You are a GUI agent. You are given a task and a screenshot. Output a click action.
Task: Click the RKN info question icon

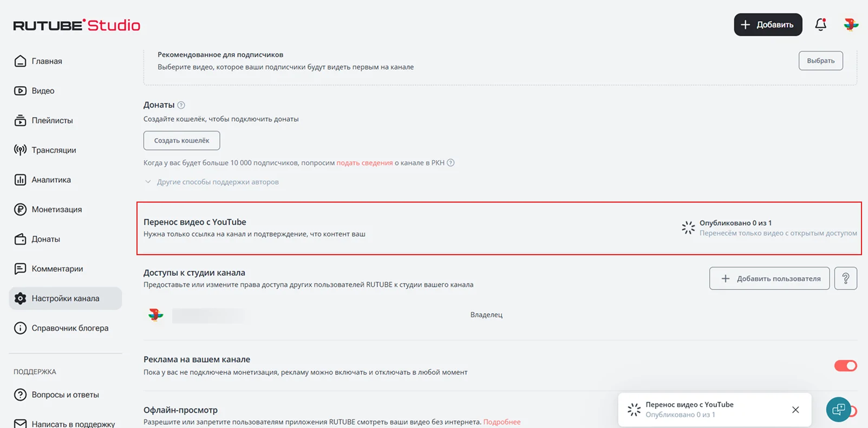coord(451,163)
